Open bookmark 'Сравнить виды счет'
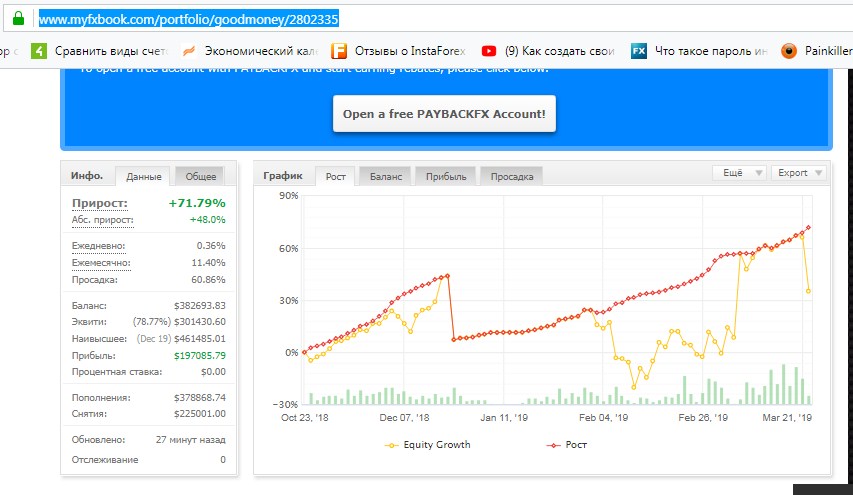Image resolution: width=853 pixels, height=495 pixels. [x=111, y=51]
